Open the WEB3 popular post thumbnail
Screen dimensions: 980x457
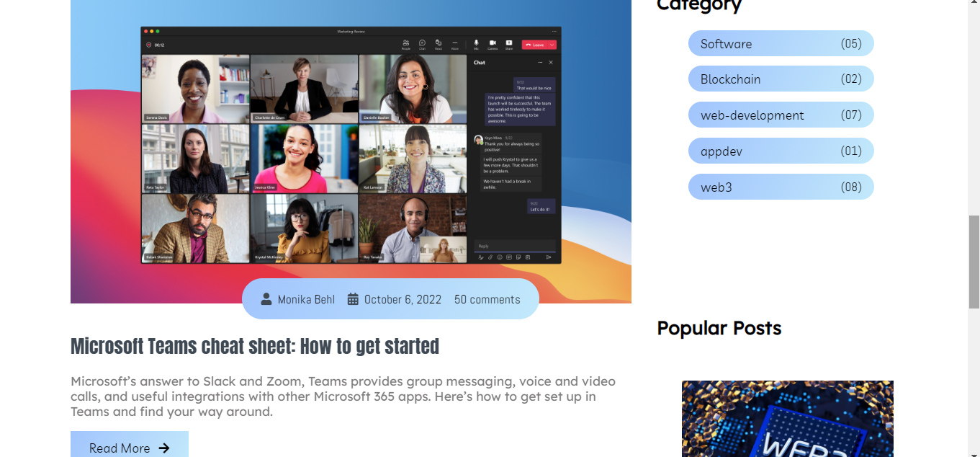(787, 419)
